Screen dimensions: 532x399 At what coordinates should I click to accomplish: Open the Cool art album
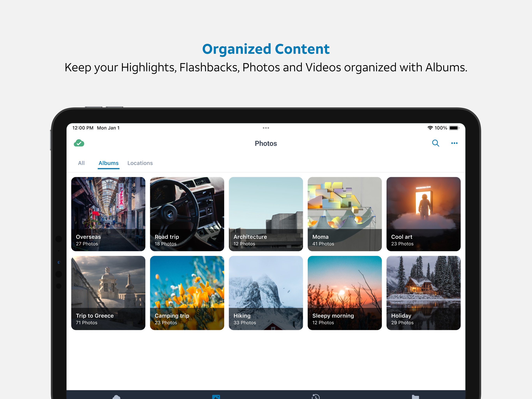click(x=423, y=214)
